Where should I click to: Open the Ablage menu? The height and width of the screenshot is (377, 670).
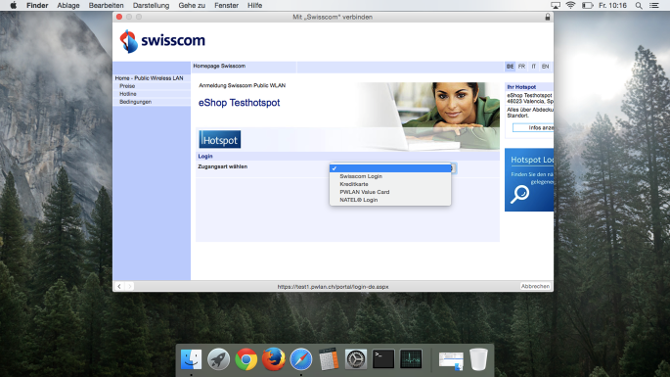coord(68,6)
